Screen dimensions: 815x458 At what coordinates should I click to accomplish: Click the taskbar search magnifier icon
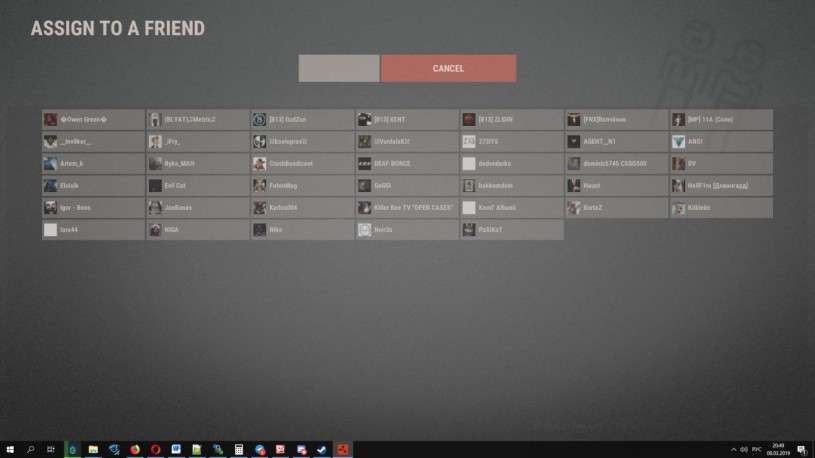pyautogui.click(x=31, y=450)
